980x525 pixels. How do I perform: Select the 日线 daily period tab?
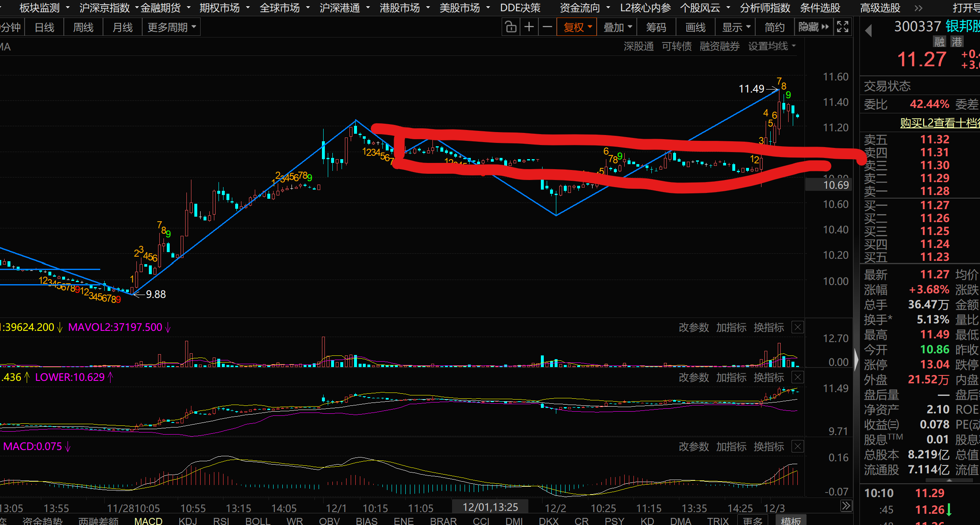coord(44,27)
